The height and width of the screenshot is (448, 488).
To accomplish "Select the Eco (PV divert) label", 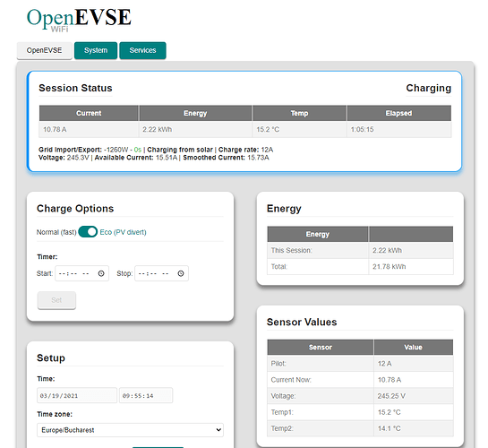I will (123, 232).
